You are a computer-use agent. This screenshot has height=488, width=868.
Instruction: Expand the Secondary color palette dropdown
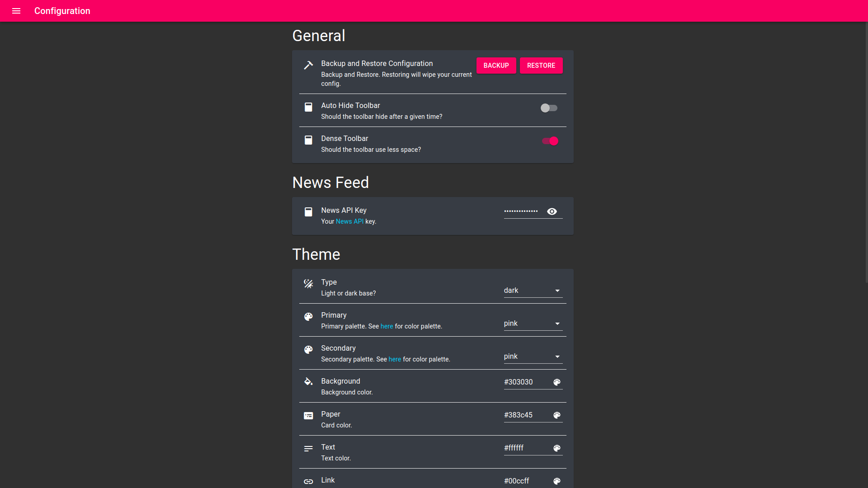click(557, 357)
